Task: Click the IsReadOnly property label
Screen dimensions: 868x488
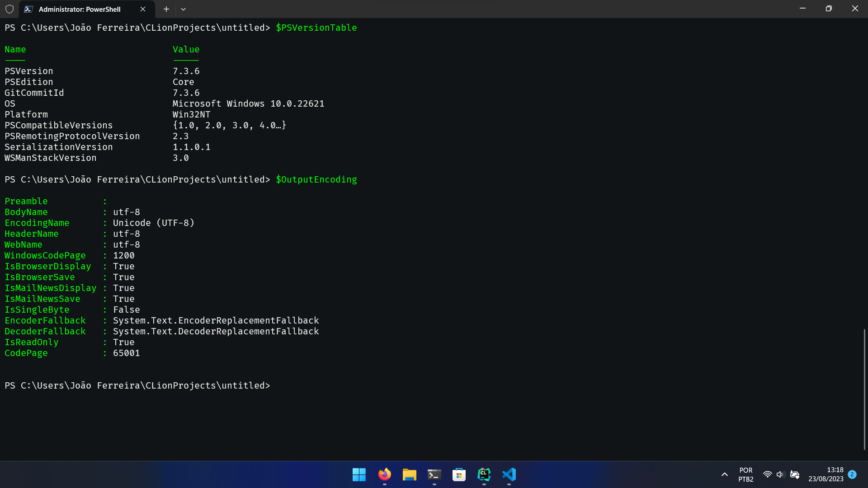Action: [x=32, y=342]
